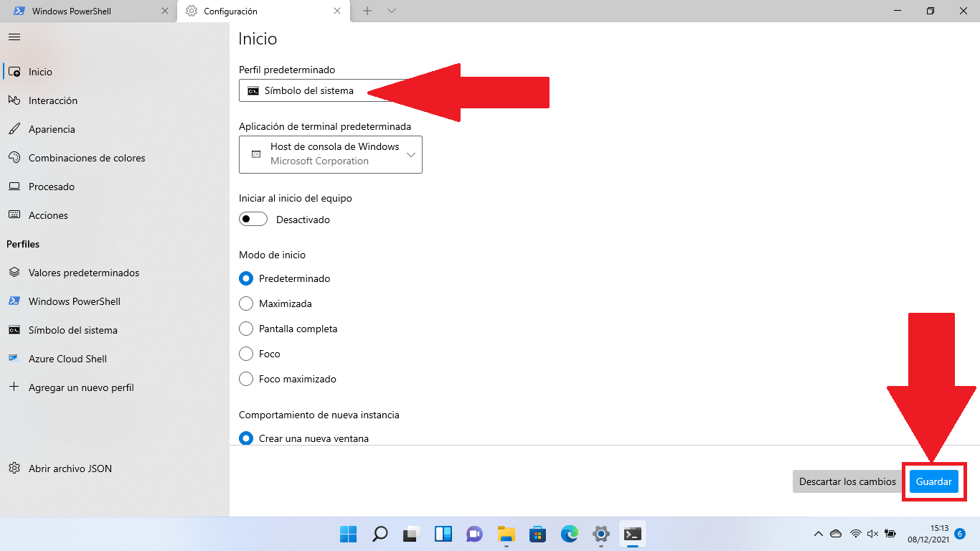Open Task View from taskbar
The height and width of the screenshot is (551, 980).
coord(411,534)
